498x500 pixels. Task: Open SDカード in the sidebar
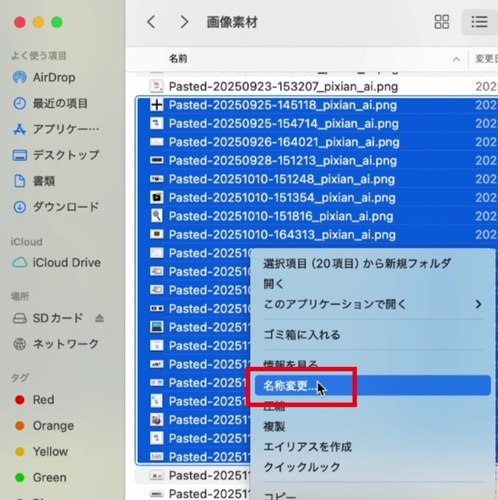point(48,318)
